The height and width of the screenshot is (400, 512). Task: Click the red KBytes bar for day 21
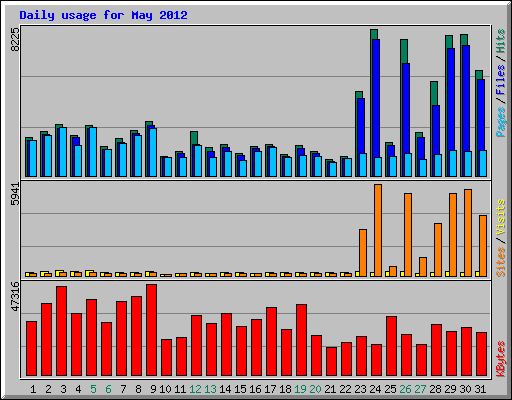tap(331, 362)
